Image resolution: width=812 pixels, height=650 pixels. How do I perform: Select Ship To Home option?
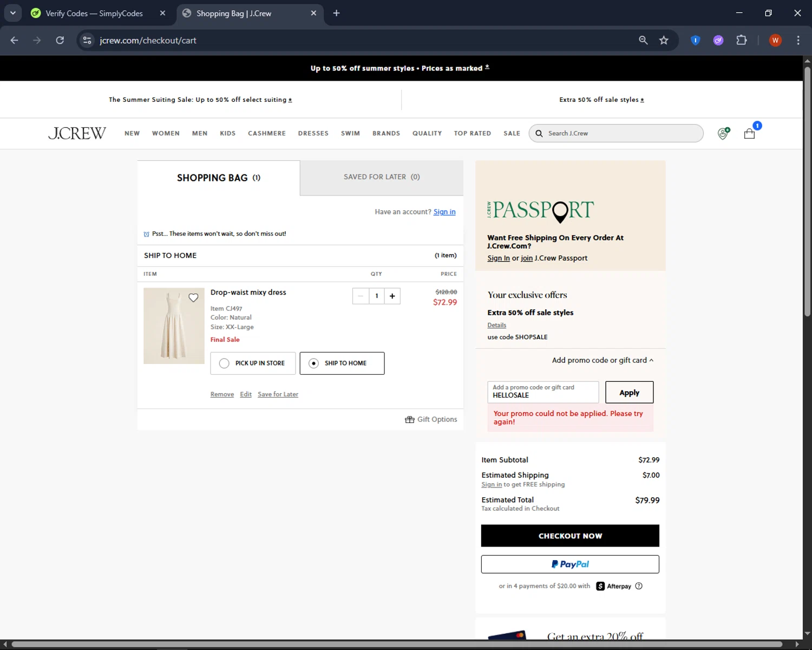tap(342, 363)
